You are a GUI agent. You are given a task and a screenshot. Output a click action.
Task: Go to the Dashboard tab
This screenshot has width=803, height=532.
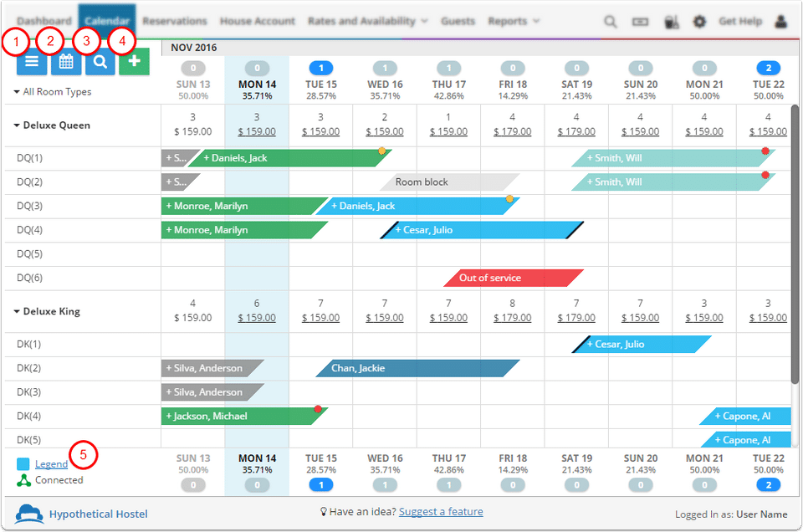(x=44, y=21)
